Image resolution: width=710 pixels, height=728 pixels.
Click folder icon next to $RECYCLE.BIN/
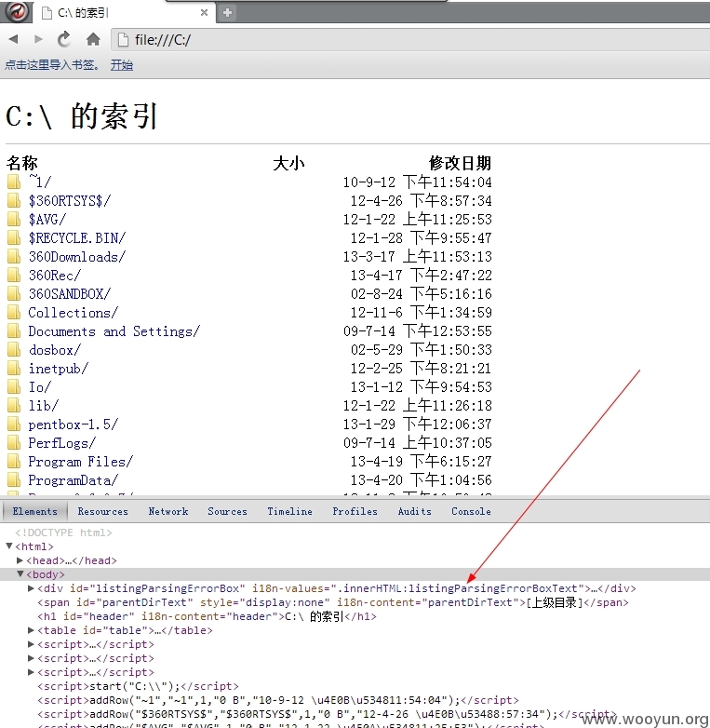coord(14,237)
